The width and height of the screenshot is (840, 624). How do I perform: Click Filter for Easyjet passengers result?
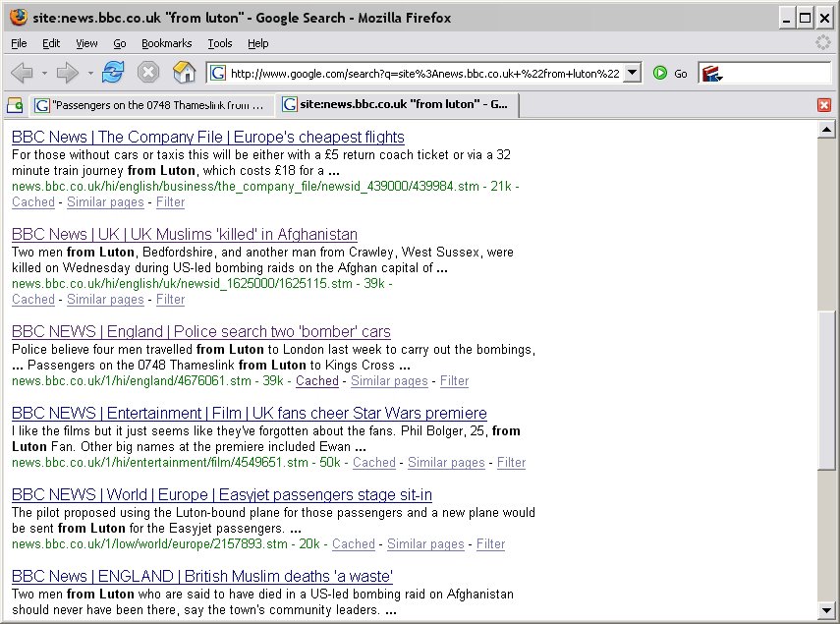point(490,544)
